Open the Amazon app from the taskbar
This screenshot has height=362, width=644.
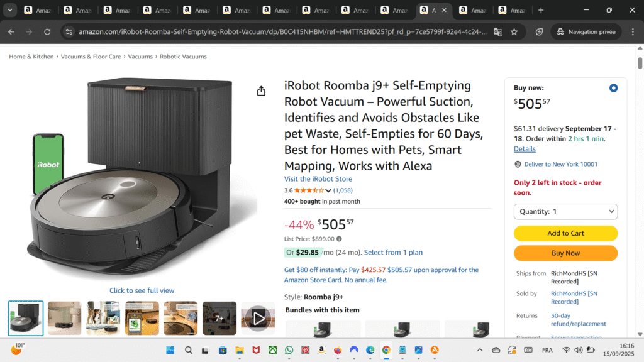click(321, 350)
